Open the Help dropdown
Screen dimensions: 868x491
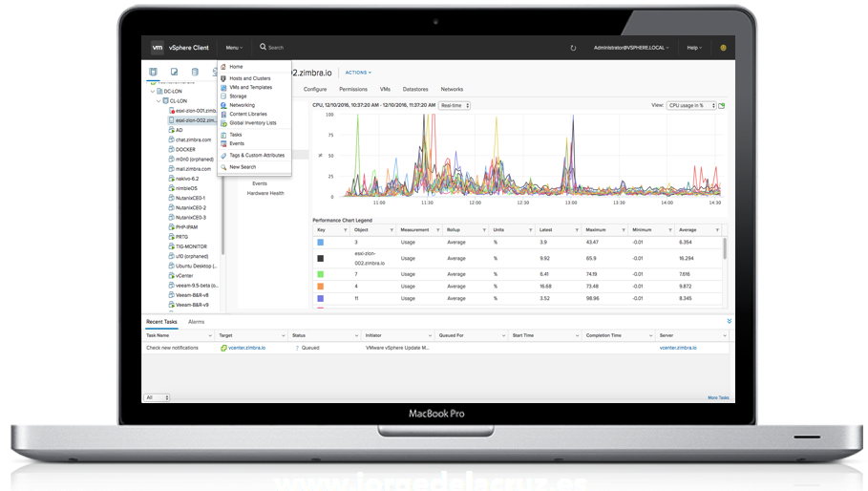[694, 48]
